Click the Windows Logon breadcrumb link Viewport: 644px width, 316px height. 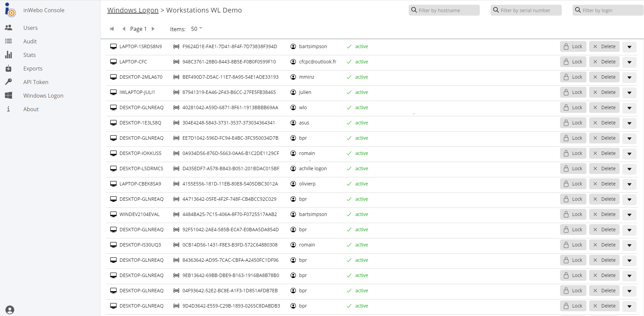point(133,10)
